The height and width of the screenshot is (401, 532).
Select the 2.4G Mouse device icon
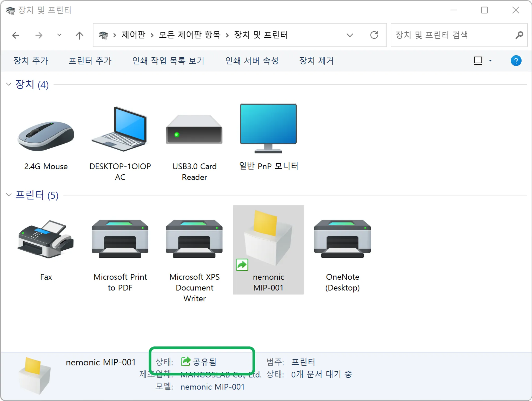[x=46, y=136]
